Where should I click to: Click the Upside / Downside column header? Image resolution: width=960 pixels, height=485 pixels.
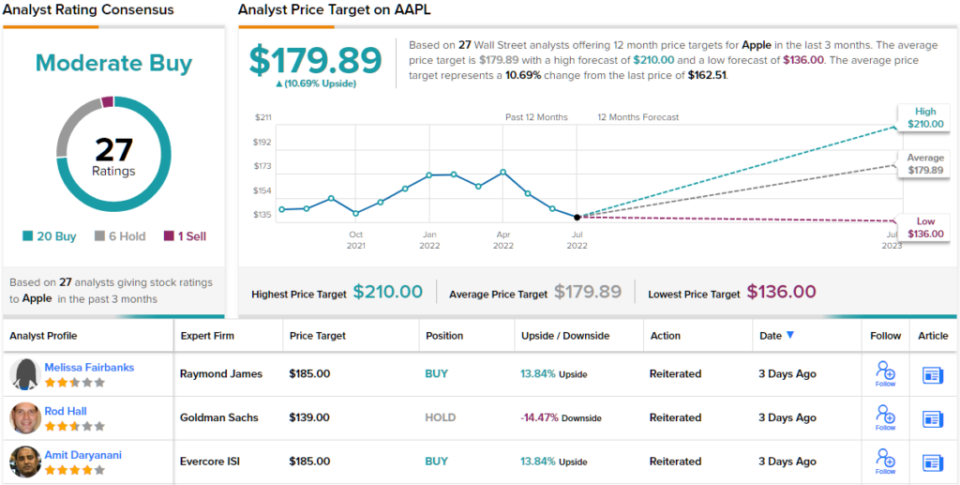coord(564,336)
